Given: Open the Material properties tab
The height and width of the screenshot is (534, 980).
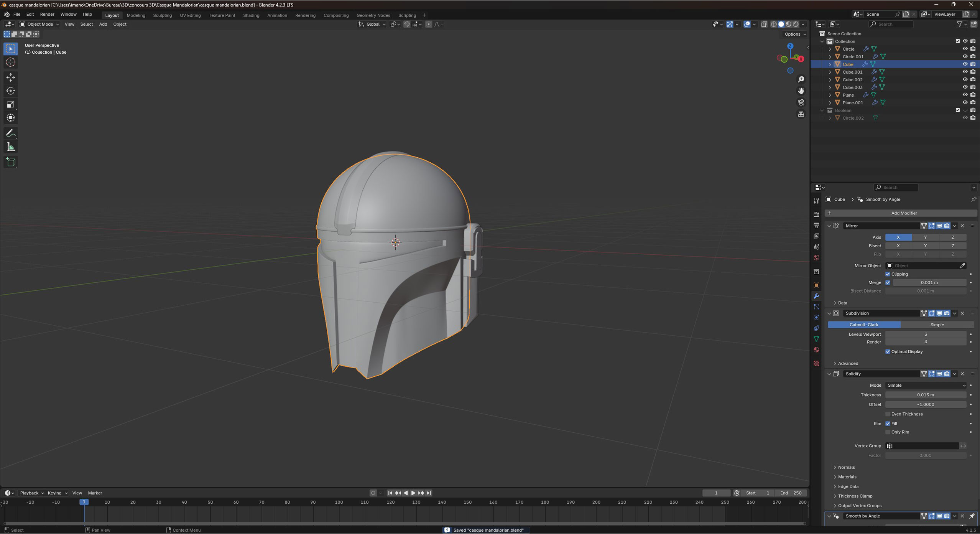Looking at the screenshot, I should point(816,349).
